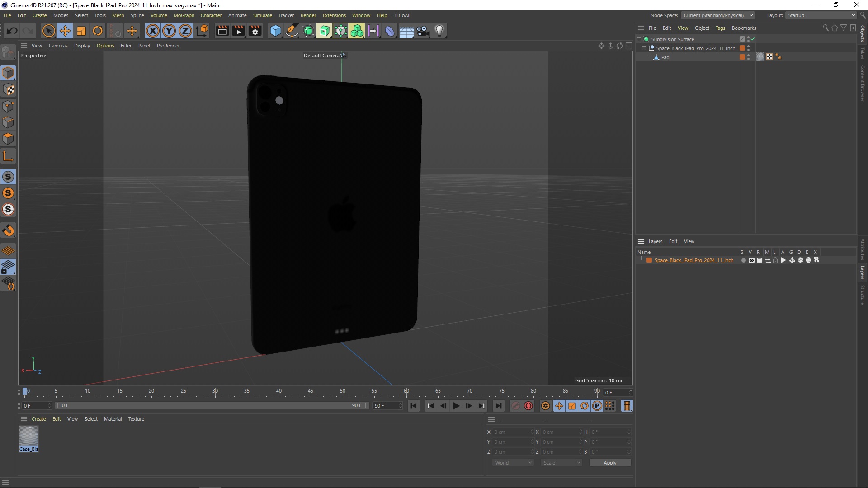The height and width of the screenshot is (488, 868).
Task: Collapse the Subdivision Surface tree node
Action: (639, 39)
